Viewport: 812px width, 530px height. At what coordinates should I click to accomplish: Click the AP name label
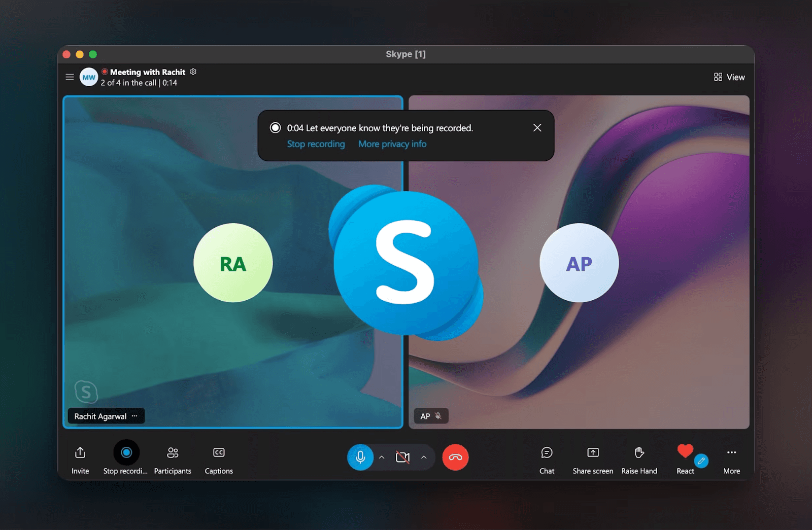(x=425, y=416)
